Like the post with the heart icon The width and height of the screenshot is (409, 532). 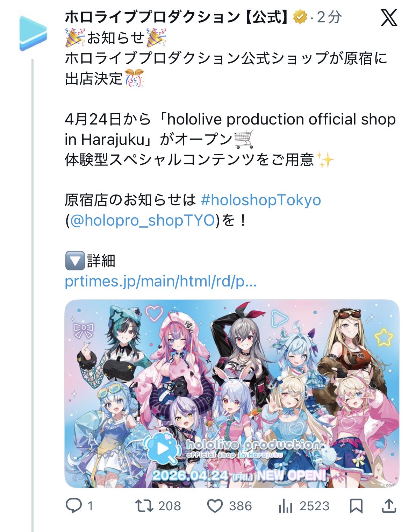coord(215,506)
